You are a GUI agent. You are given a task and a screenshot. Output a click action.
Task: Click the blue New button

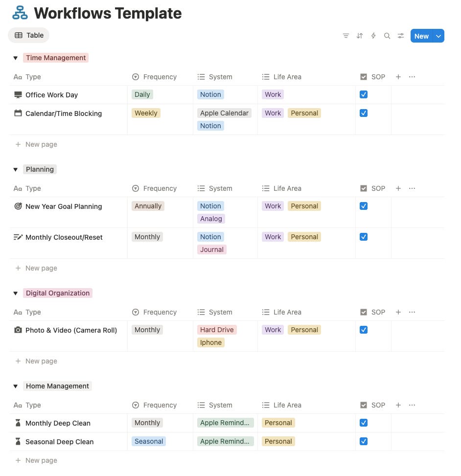tap(421, 36)
